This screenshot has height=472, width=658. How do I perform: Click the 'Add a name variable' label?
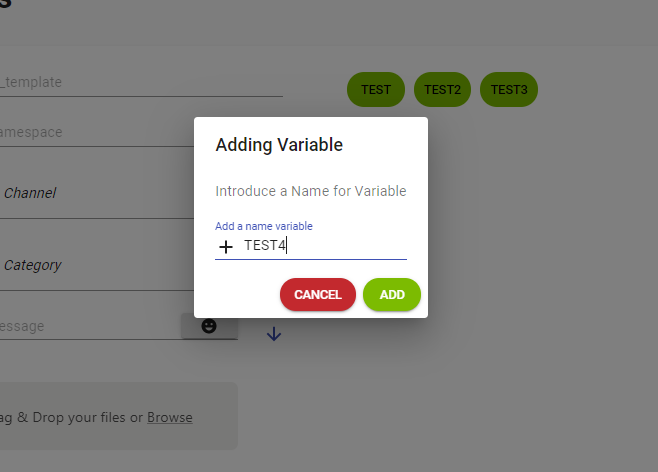[264, 227]
